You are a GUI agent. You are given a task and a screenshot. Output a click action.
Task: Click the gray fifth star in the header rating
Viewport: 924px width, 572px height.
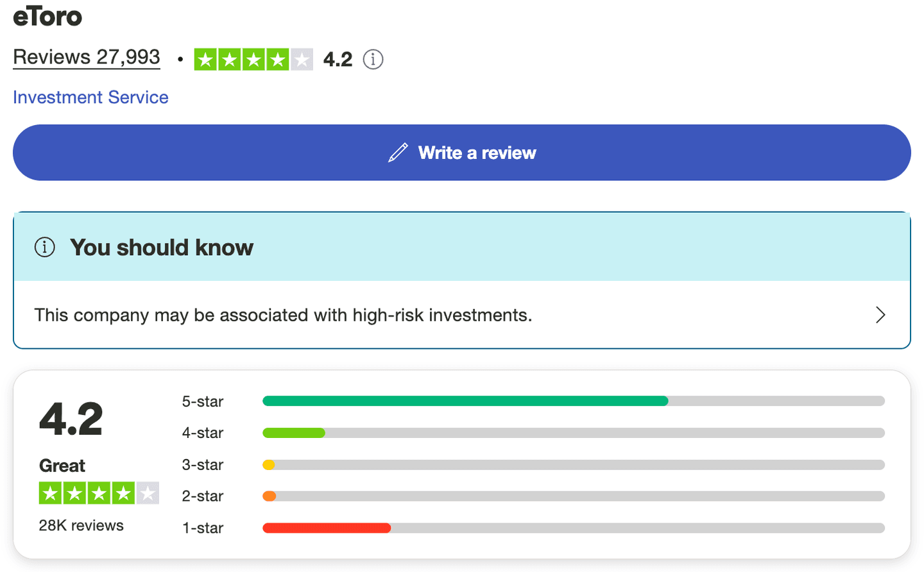pos(300,59)
